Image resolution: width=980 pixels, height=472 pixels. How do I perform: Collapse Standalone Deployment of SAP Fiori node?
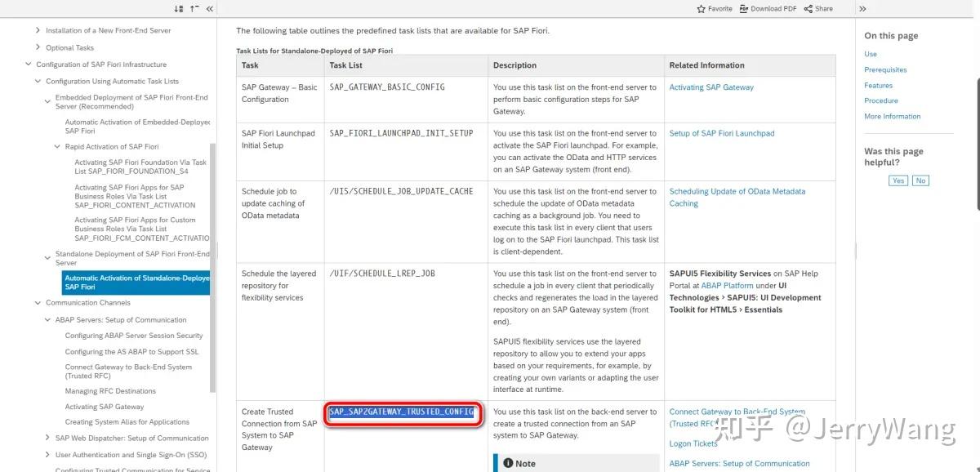coord(47,258)
